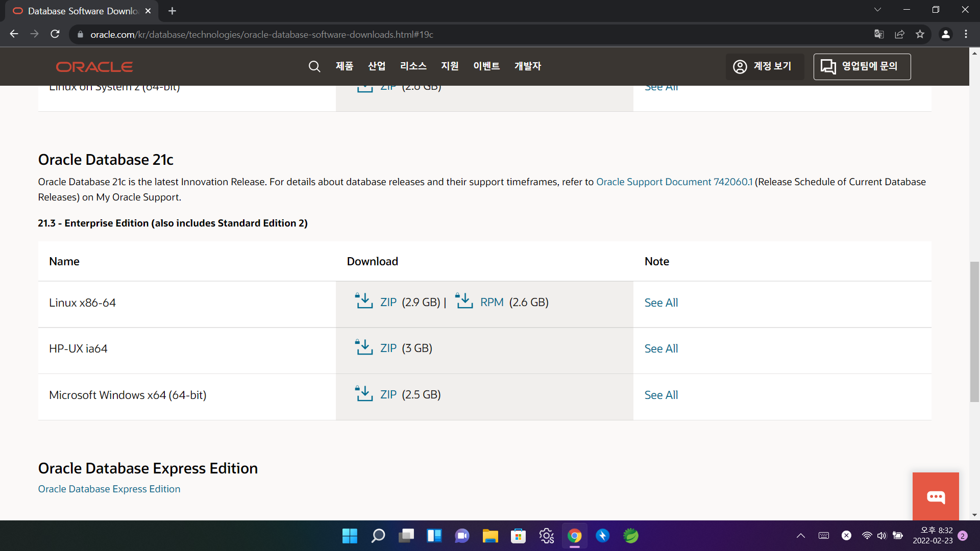This screenshot has height=551, width=980.
Task: Open Oracle Support Document 742060.1 link
Action: click(x=674, y=182)
